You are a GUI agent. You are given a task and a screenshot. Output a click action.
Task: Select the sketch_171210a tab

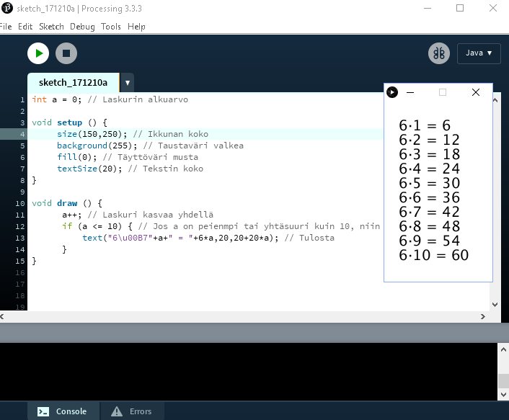click(x=73, y=83)
